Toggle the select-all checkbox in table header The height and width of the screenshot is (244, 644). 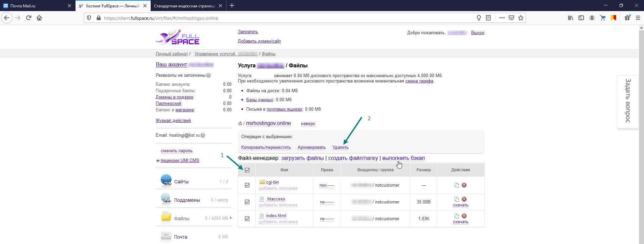247,170
